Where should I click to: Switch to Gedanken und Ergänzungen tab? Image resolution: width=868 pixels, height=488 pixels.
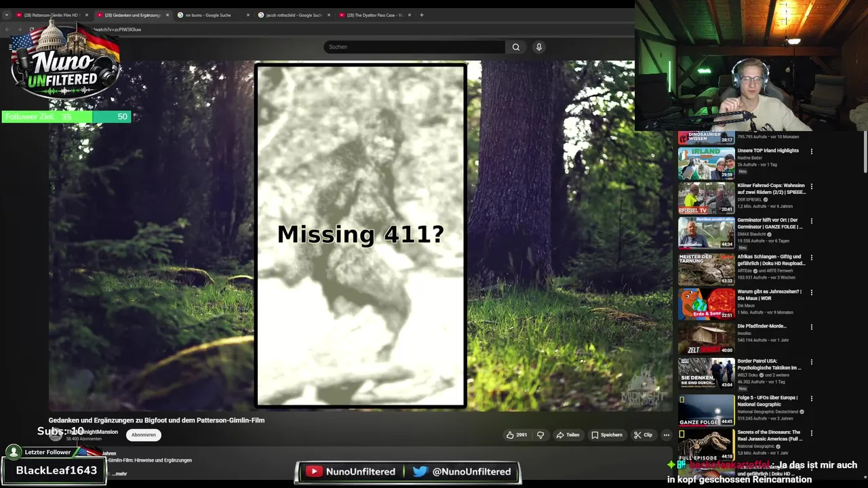coord(132,15)
